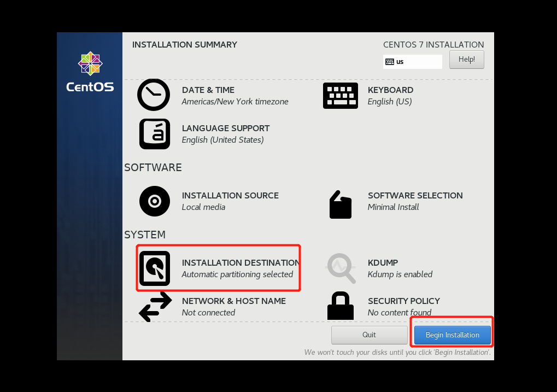
Task: Click 'Not connected' network status text
Action: [x=208, y=313]
